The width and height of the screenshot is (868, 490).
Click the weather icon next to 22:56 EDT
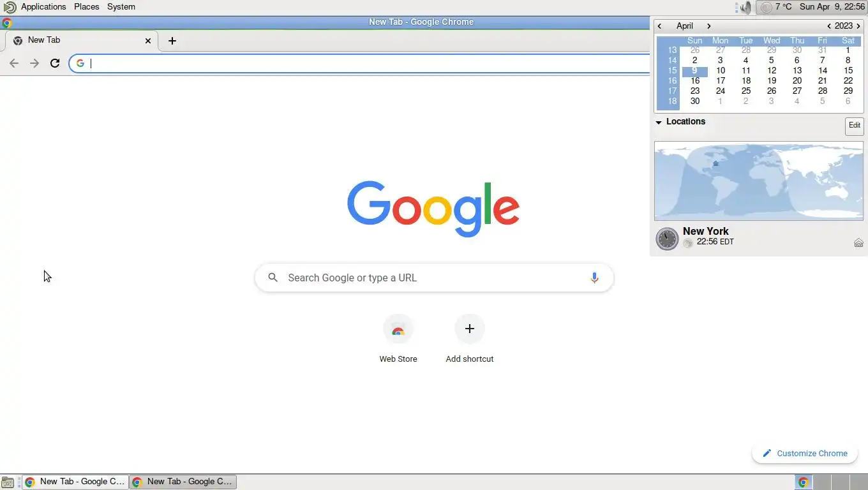[x=688, y=243]
